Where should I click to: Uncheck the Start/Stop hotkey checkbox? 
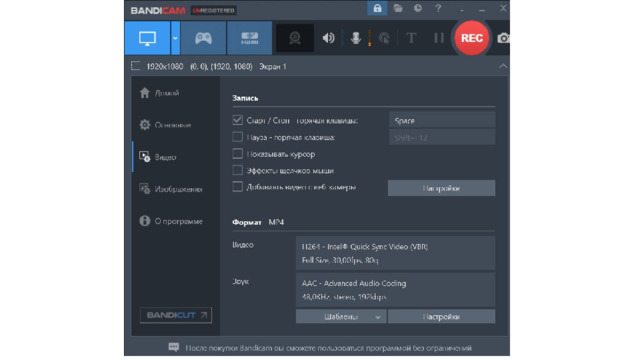(237, 120)
